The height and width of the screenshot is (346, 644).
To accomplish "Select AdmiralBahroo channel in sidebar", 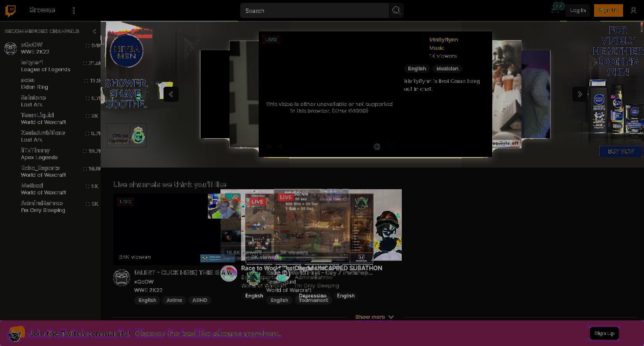I will tap(50, 207).
